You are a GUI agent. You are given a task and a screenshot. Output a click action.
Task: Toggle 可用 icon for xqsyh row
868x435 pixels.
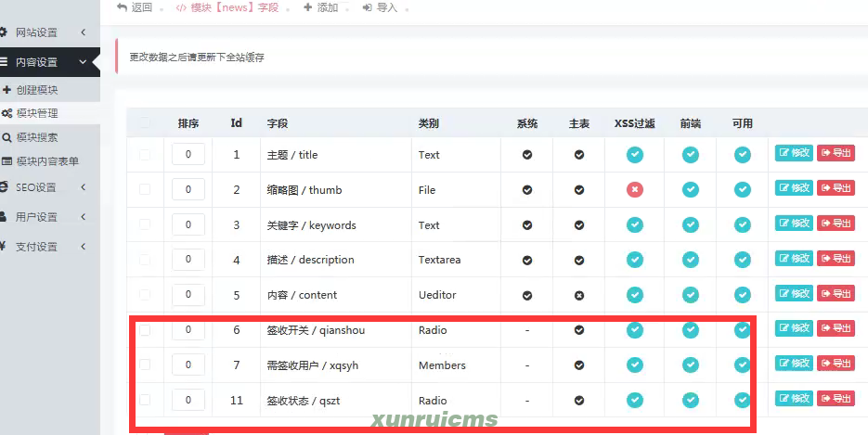(x=743, y=365)
